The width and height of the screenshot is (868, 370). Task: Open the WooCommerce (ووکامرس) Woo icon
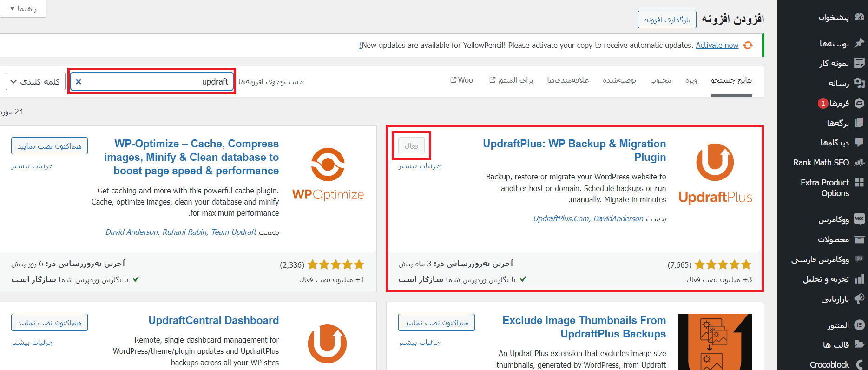coord(859,219)
